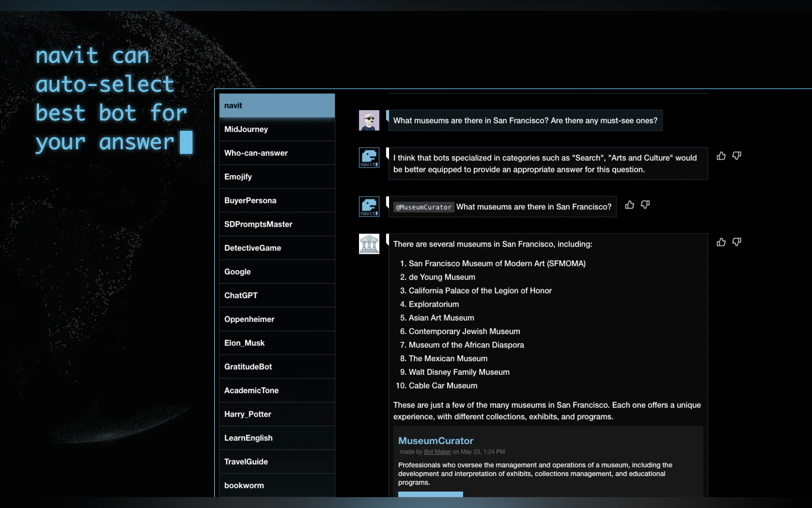This screenshot has height=508, width=812.
Task: Like the @MuseumCurator forwarded question message
Action: click(x=629, y=205)
